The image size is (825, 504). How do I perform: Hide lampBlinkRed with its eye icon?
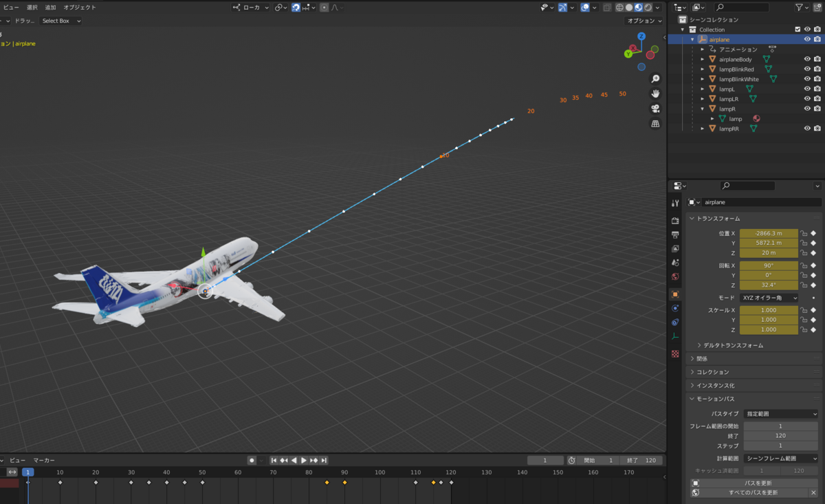tap(808, 69)
